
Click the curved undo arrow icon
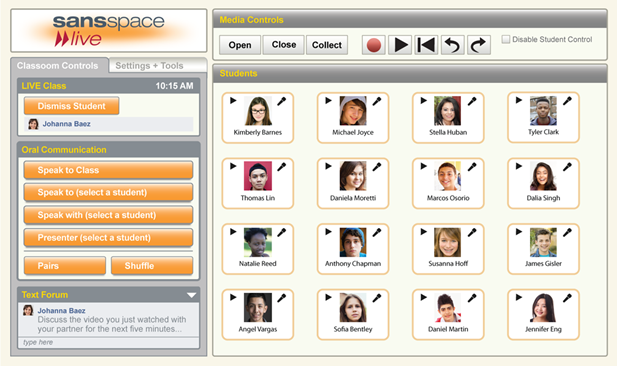pyautogui.click(x=453, y=45)
